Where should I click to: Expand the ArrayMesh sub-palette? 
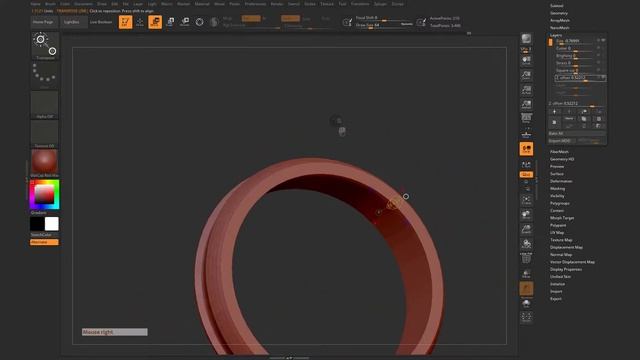pos(560,20)
